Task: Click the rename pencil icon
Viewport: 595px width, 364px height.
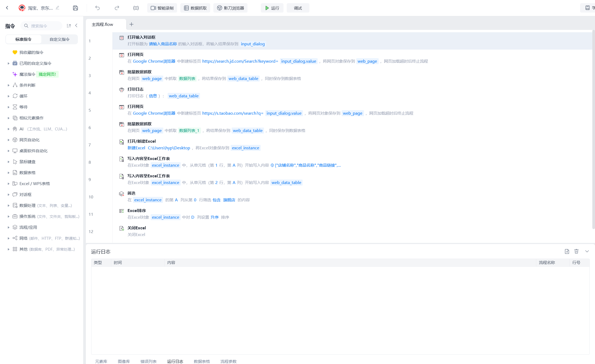Action: point(58,8)
